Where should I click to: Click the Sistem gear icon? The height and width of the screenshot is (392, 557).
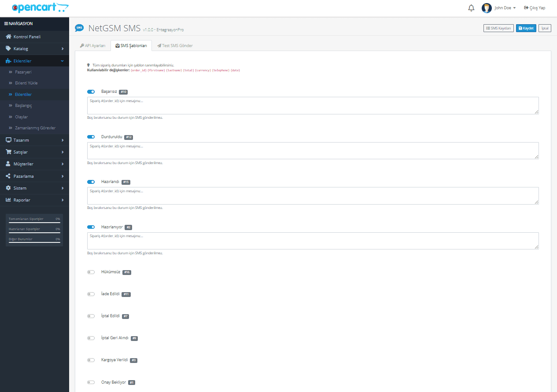(x=8, y=188)
